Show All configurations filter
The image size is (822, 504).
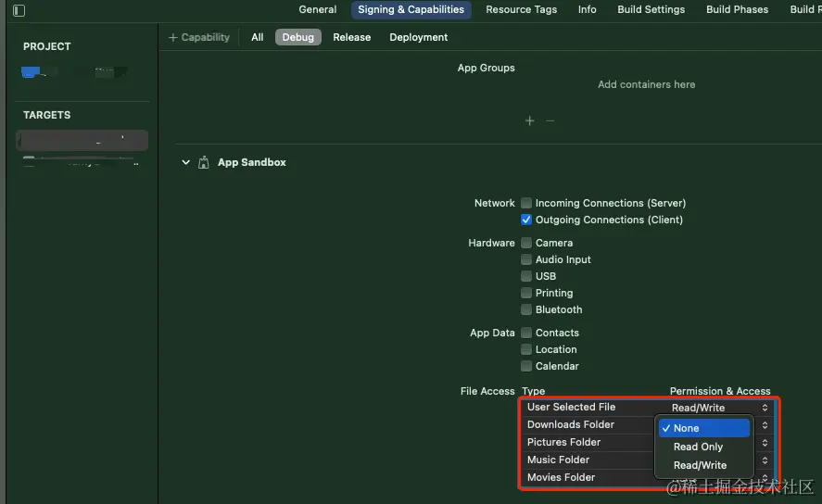[257, 37]
